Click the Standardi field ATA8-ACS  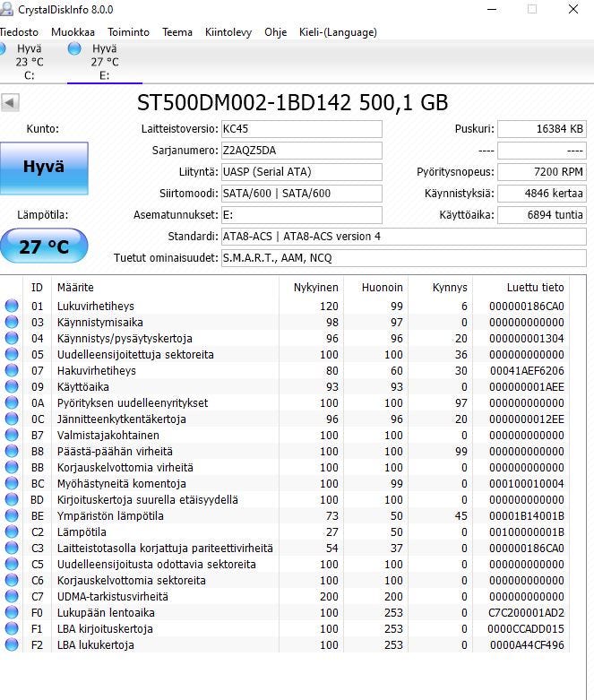coord(404,236)
